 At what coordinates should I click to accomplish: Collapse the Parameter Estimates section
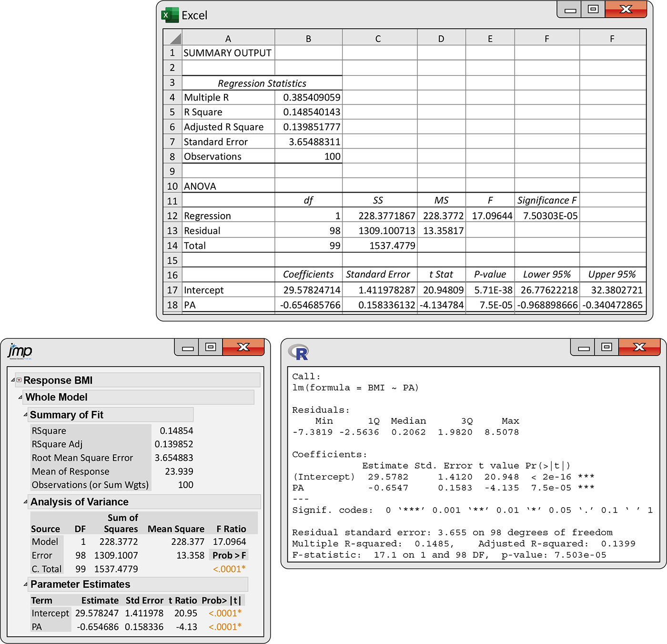pyautogui.click(x=25, y=584)
